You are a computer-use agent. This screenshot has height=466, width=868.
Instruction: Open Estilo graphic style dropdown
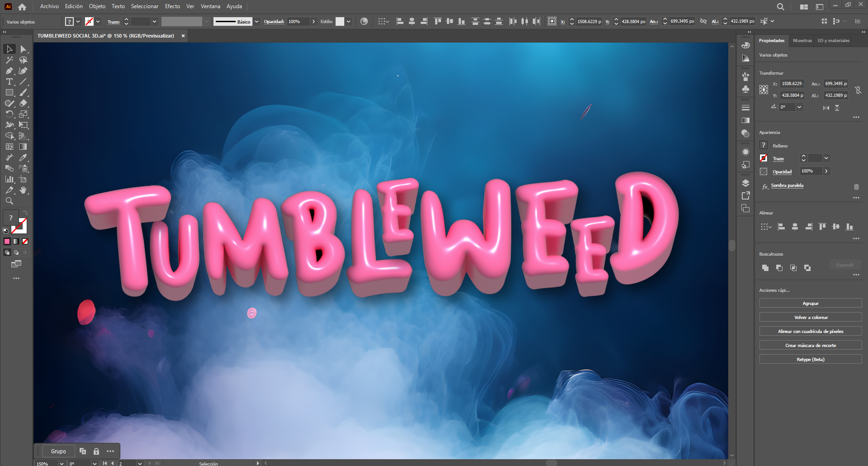(349, 21)
